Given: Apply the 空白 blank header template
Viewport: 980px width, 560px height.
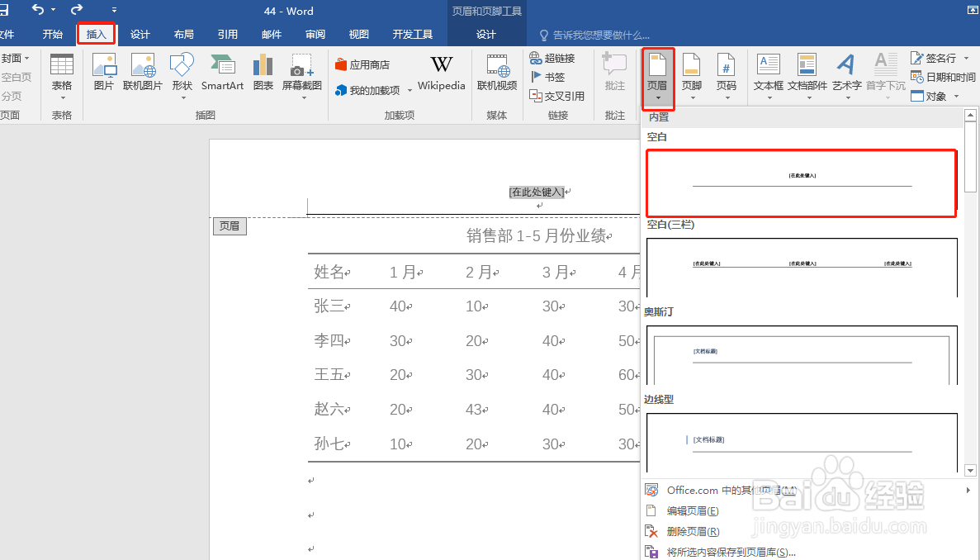Looking at the screenshot, I should (x=800, y=183).
